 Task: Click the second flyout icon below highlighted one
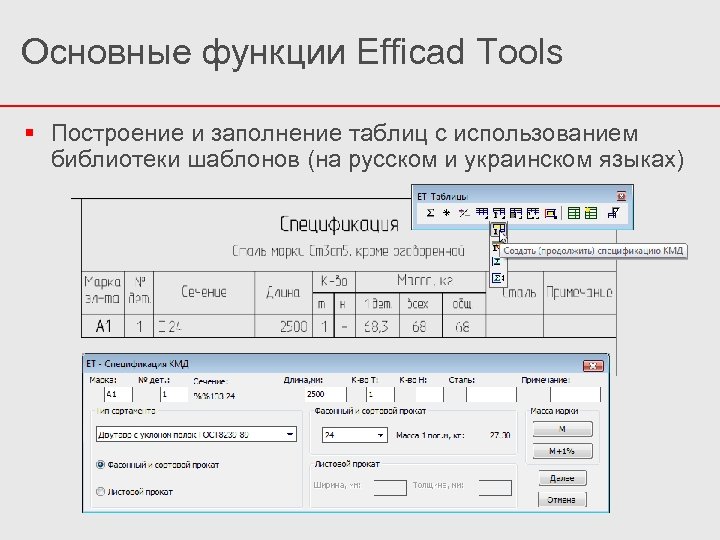click(496, 248)
